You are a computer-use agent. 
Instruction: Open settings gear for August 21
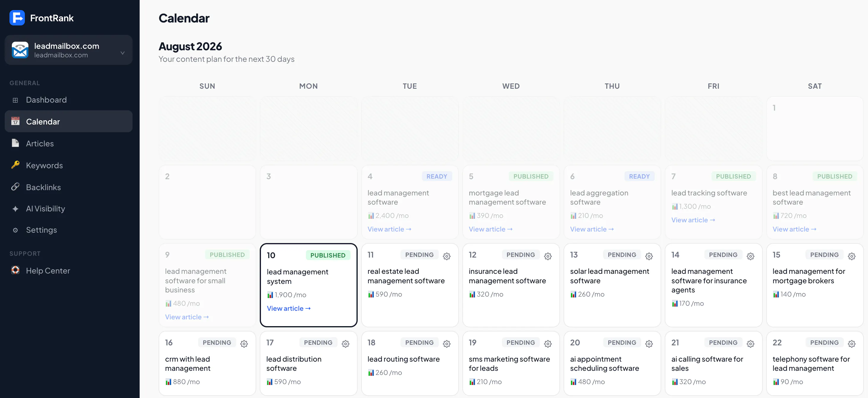click(x=750, y=344)
